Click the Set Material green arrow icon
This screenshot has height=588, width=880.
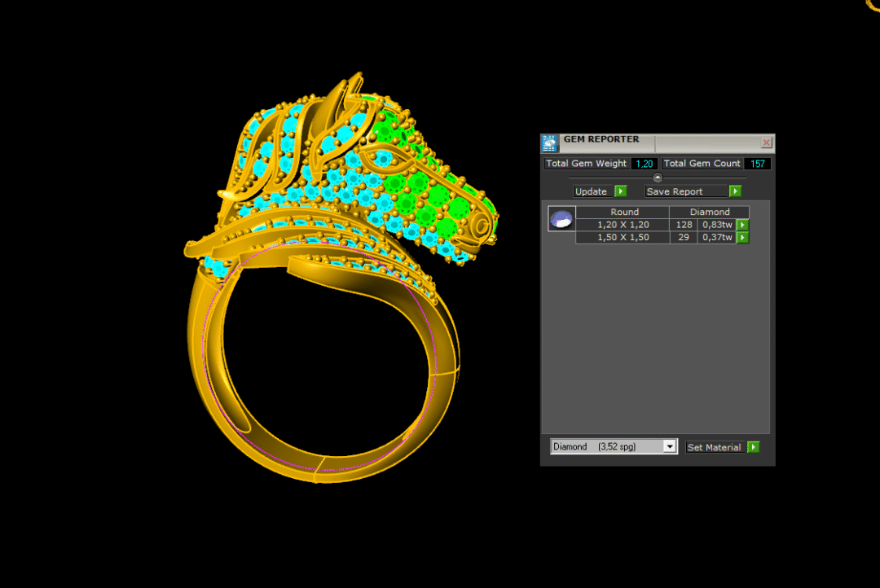coord(753,446)
